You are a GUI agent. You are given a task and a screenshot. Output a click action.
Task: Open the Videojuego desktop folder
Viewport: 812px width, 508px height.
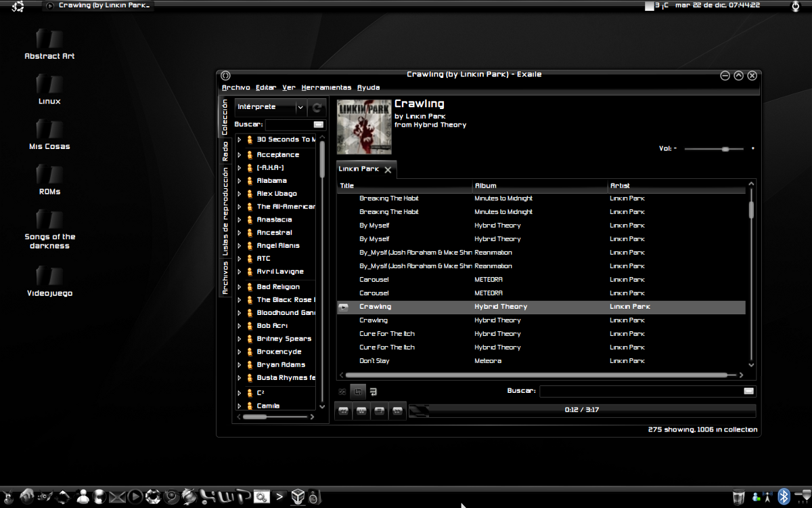49,281
